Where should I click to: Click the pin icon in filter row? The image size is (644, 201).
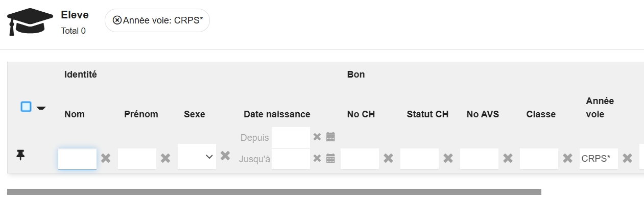pos(20,155)
